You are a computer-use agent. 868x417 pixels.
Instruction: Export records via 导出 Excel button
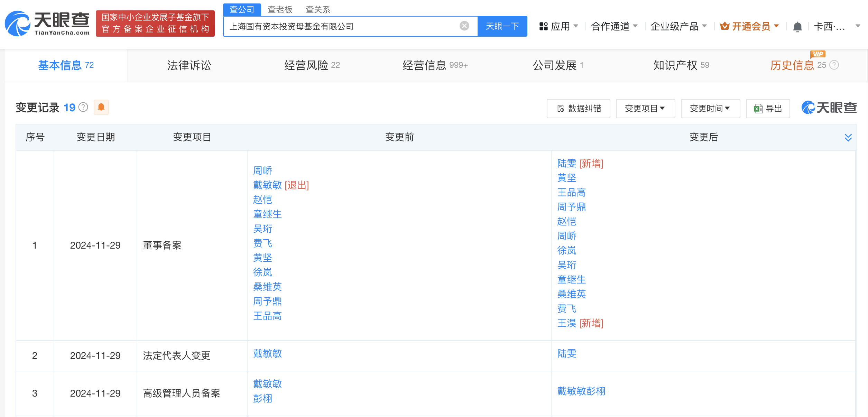(768, 109)
